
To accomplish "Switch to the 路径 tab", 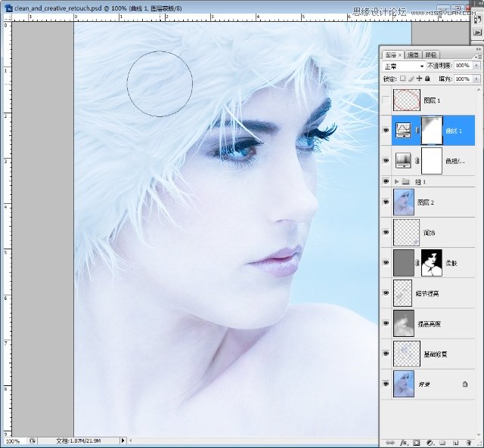I will click(x=431, y=55).
